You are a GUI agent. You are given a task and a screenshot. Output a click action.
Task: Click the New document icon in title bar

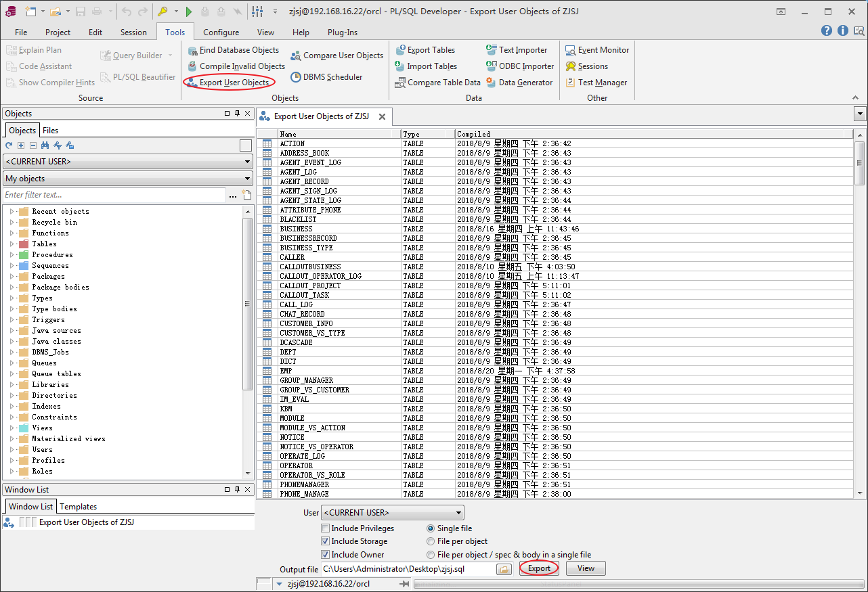click(31, 12)
